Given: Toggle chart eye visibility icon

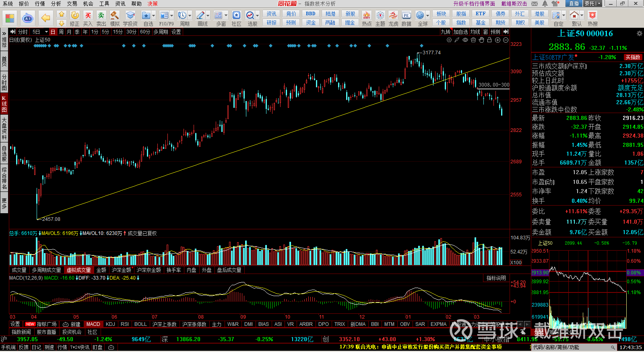Looking at the screenshot, I should (x=465, y=40).
